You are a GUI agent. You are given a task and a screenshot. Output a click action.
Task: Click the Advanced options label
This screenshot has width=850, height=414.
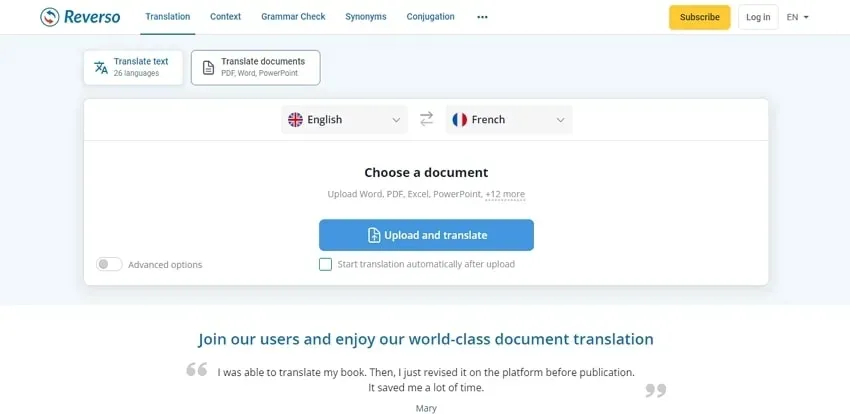[165, 265]
